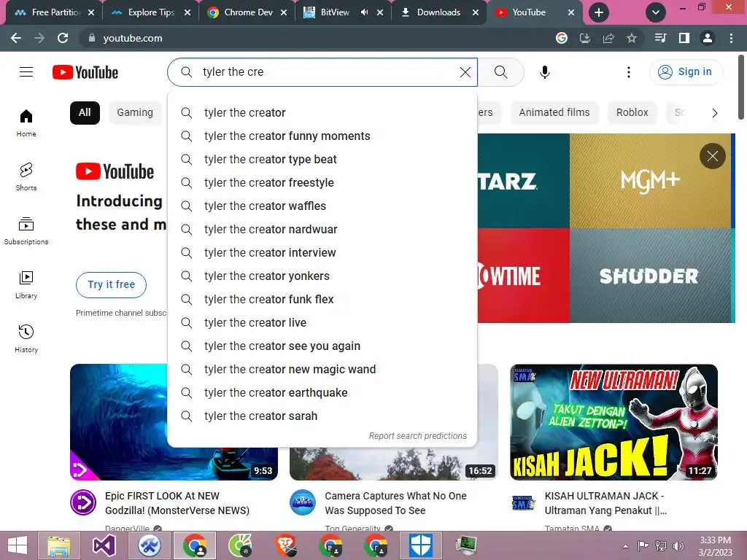Choose suggestion tyler the creator freestyle
The width and height of the screenshot is (747, 560).
tap(322, 183)
